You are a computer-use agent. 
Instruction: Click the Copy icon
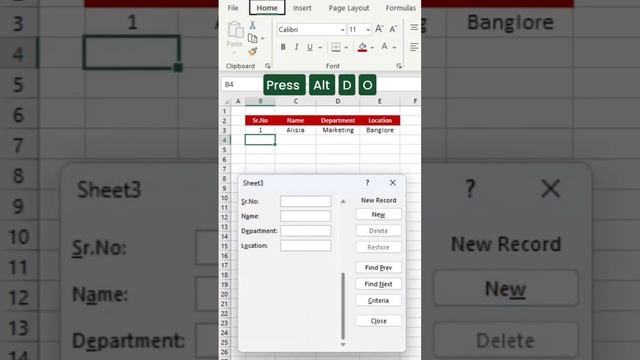253,38
